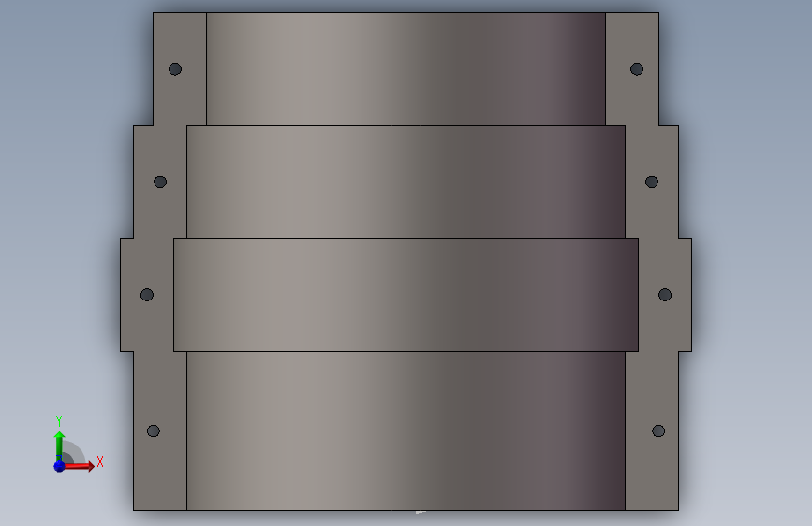Select the narrowest top cylinder section face
The height and width of the screenshot is (526, 812).
pyautogui.click(x=406, y=69)
